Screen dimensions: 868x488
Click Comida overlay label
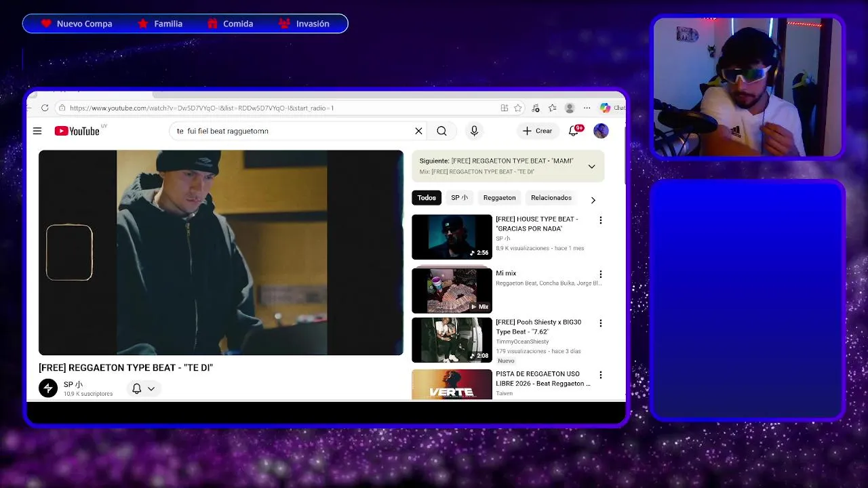(238, 24)
